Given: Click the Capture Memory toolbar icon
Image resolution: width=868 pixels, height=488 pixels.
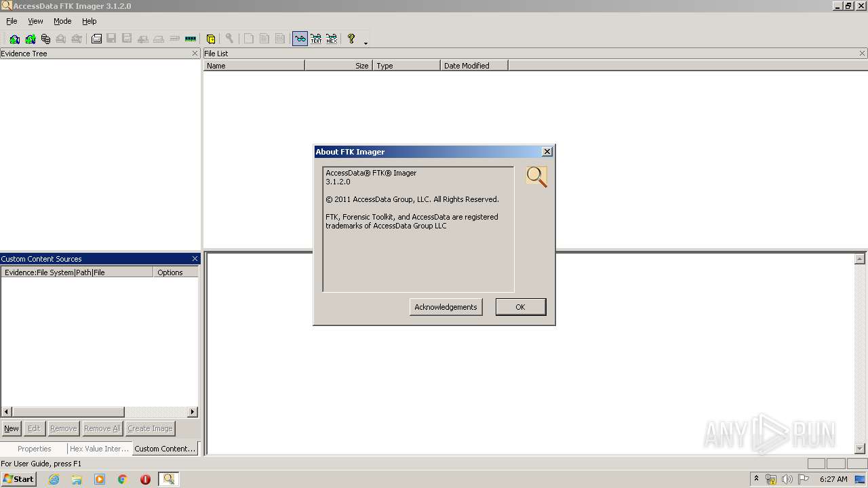Looking at the screenshot, I should [x=191, y=39].
